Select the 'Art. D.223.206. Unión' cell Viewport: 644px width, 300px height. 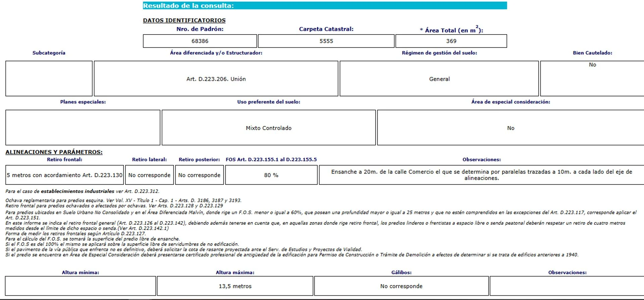coord(216,79)
